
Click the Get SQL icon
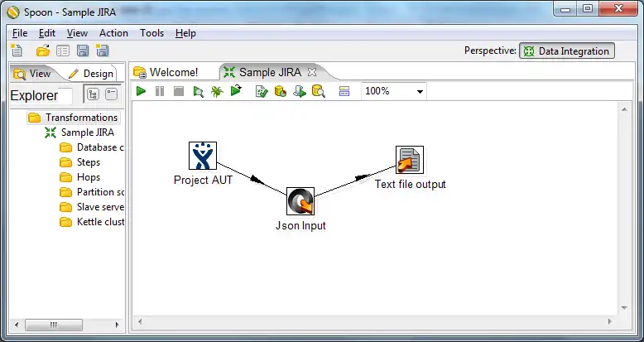pos(300,91)
